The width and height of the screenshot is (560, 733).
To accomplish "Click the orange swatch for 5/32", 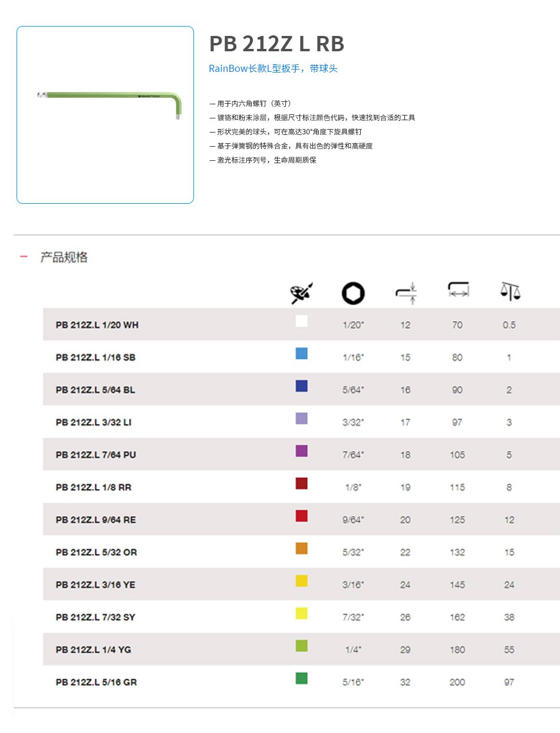I will tap(301, 548).
